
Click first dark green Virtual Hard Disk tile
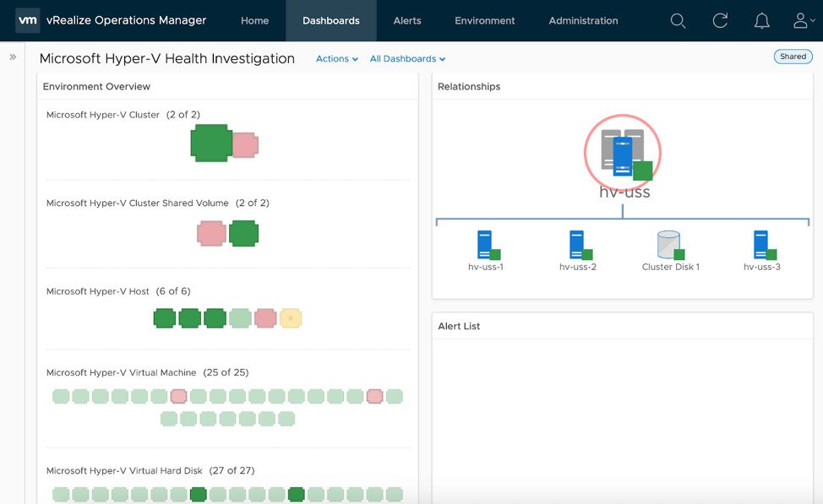[198, 494]
